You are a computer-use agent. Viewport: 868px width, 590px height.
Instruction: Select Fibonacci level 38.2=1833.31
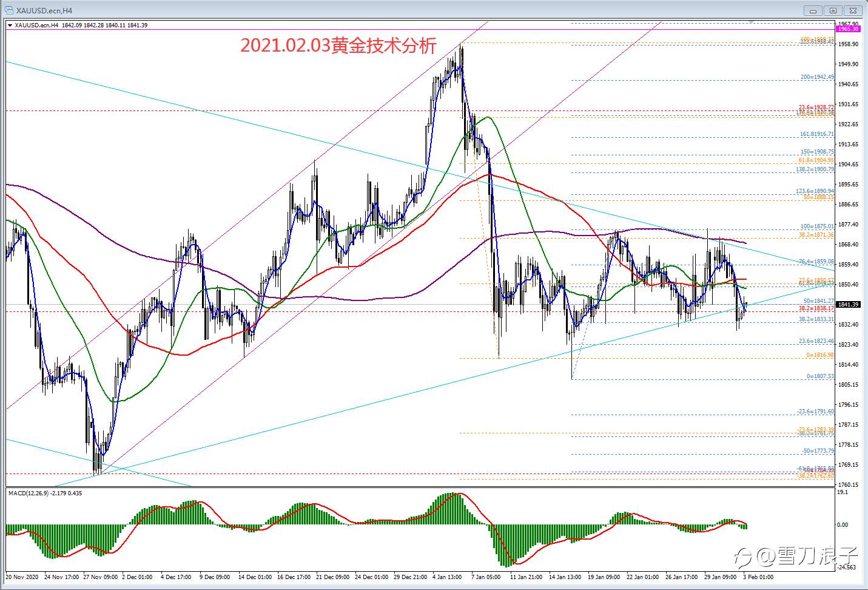pyautogui.click(x=816, y=319)
